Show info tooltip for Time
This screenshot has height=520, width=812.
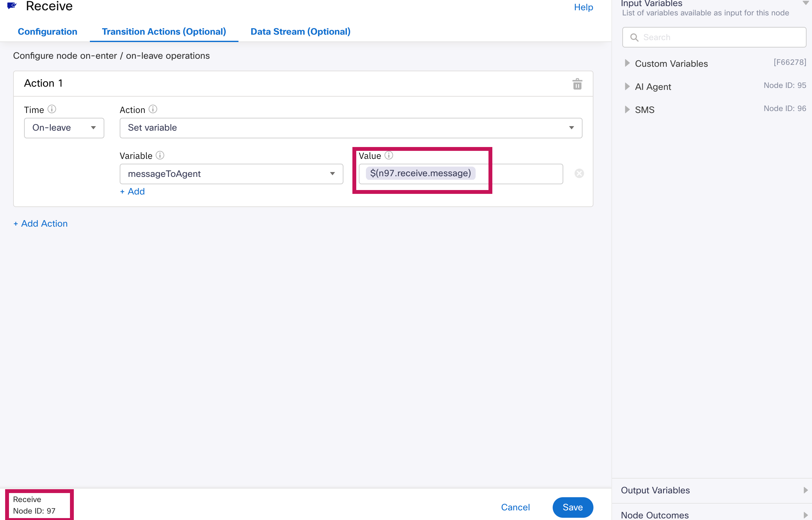click(x=52, y=109)
